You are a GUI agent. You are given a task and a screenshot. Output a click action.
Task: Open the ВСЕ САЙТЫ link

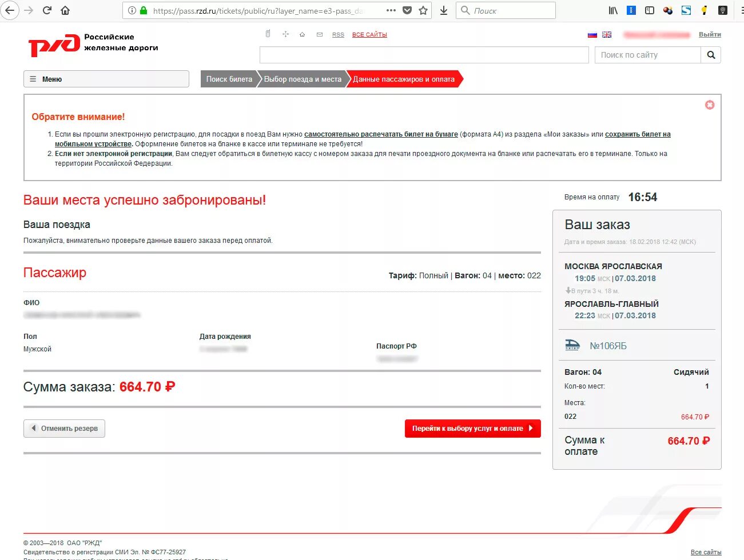click(x=369, y=35)
